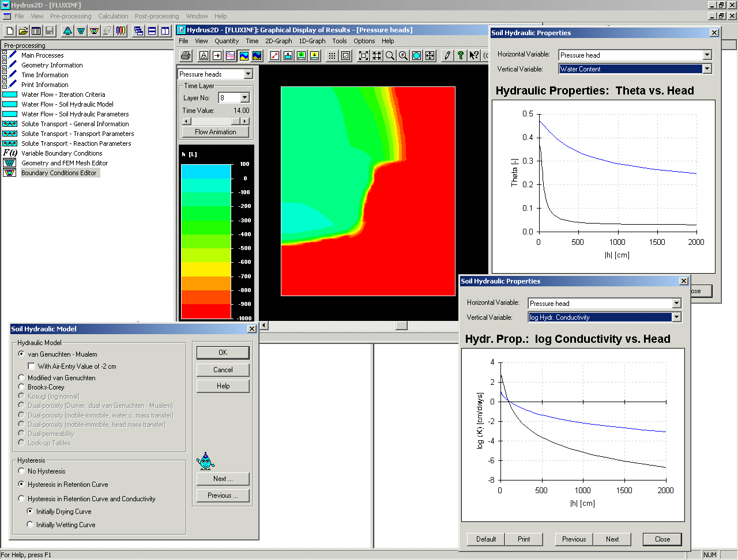
Task: Choose Initially Wetting Curve
Action: click(x=61, y=525)
